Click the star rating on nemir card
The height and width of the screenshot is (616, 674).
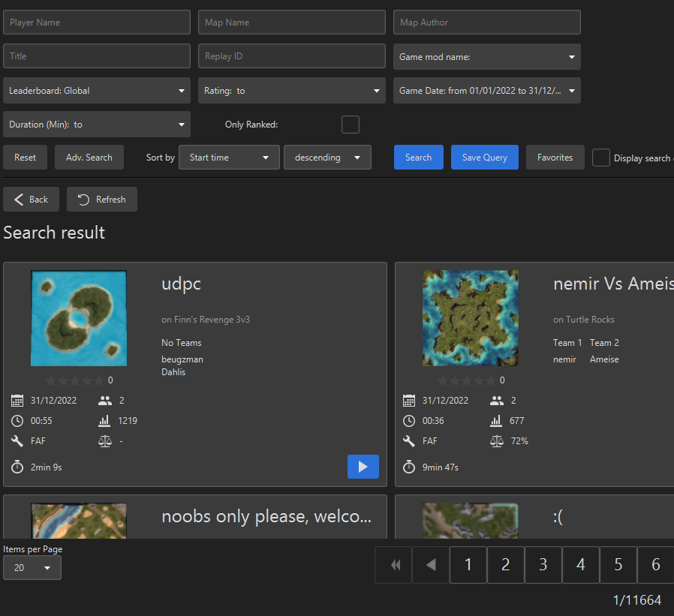click(x=466, y=380)
